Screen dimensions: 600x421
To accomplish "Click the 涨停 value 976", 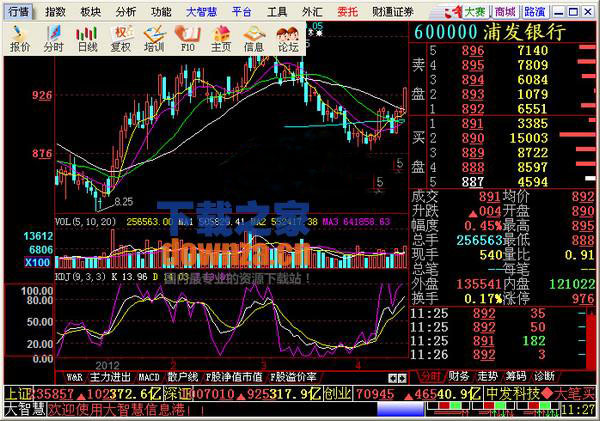I will pos(583,299).
